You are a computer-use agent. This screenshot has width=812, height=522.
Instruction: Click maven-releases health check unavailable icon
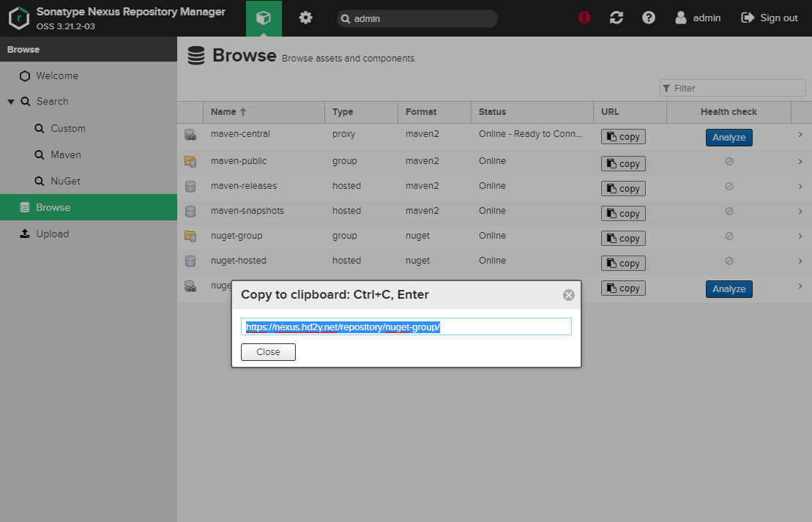pyautogui.click(x=729, y=187)
